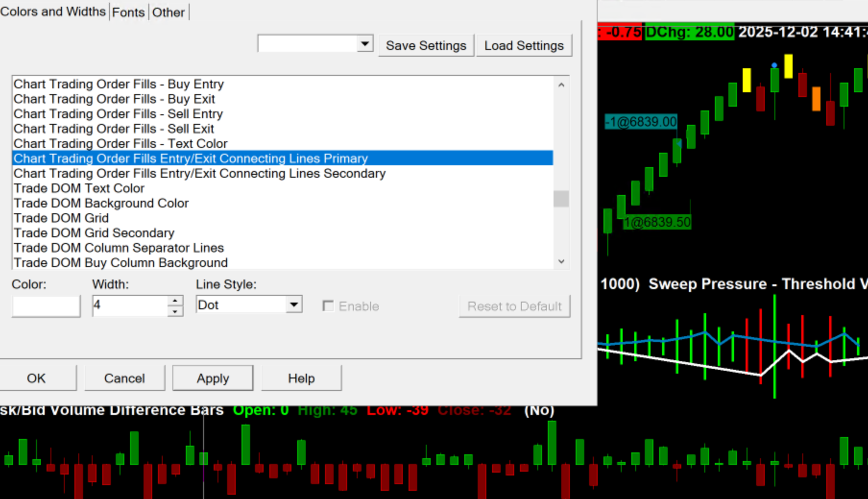The height and width of the screenshot is (499, 868).
Task: Select Trade DOM Grid Secondary item
Action: click(282, 233)
